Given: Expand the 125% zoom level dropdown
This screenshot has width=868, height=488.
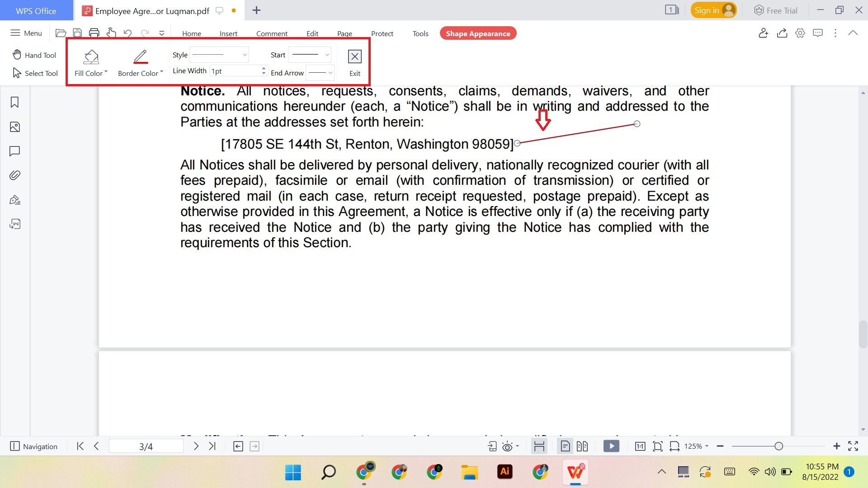Looking at the screenshot, I should (x=696, y=446).
